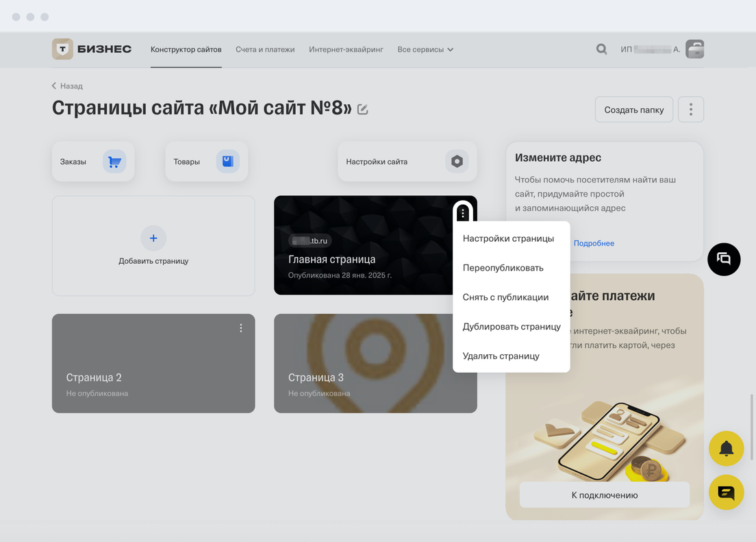Screen dimensions: 756x542
Task: Switch to Счета и платежи tab
Action: tap(265, 49)
